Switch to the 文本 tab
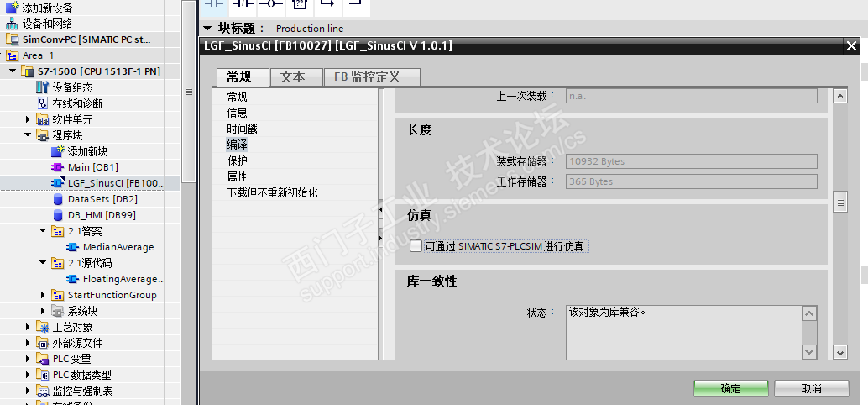The image size is (868, 405). (x=295, y=77)
